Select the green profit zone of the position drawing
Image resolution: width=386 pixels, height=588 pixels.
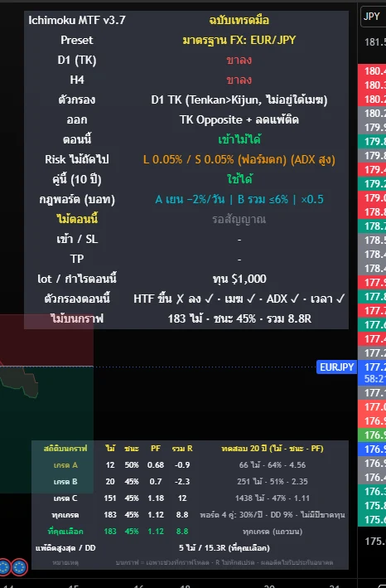pyautogui.click(x=46, y=430)
